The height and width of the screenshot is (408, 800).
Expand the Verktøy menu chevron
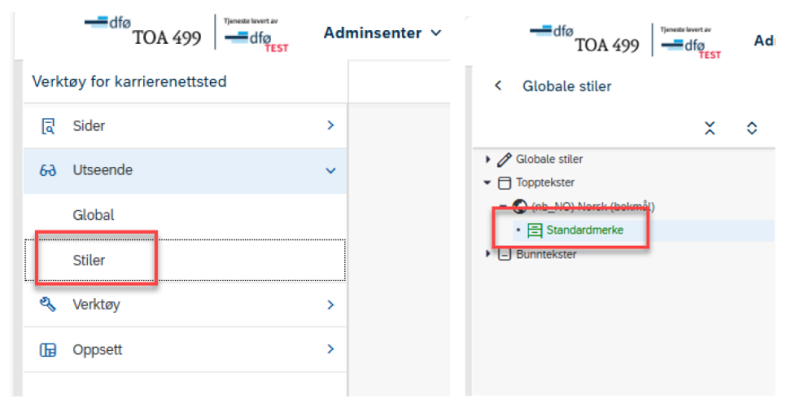tap(331, 305)
